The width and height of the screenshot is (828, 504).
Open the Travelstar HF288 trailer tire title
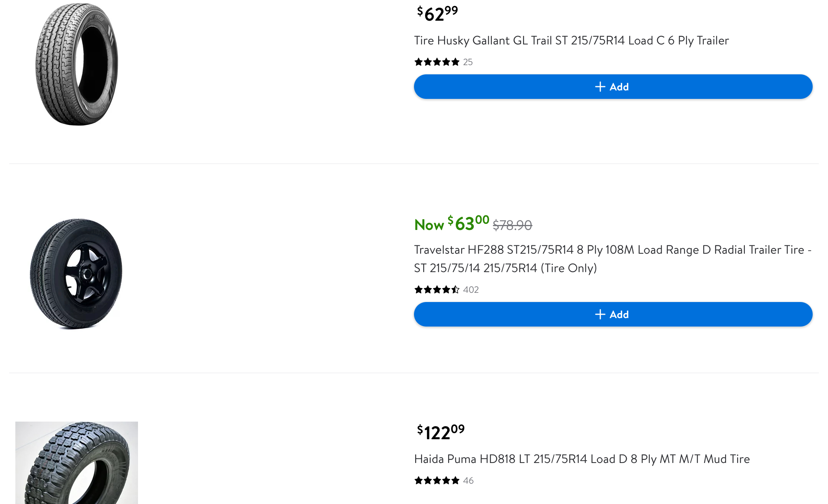(613, 259)
